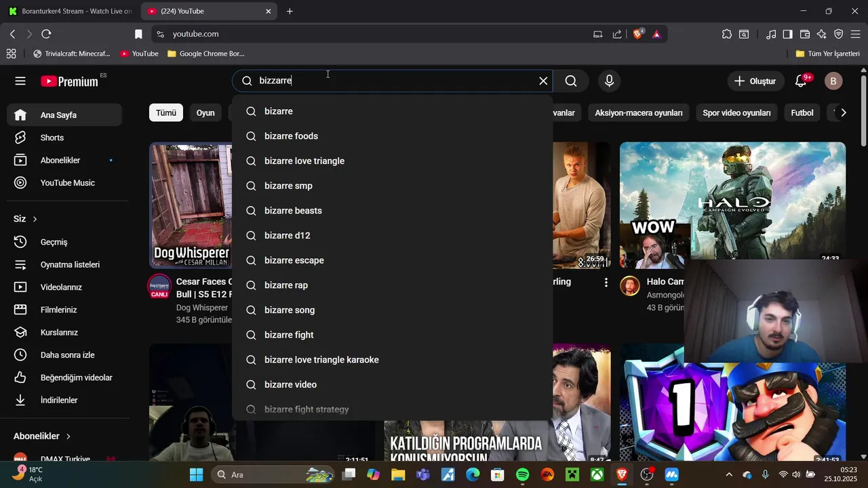Bookmark this page icon in address bar
This screenshot has height=488, width=868.
138,34
